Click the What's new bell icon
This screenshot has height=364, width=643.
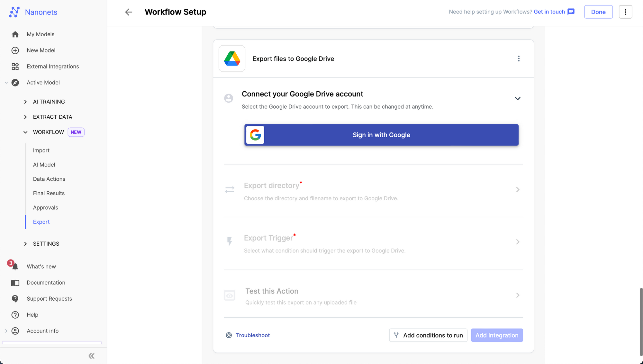[15, 267]
